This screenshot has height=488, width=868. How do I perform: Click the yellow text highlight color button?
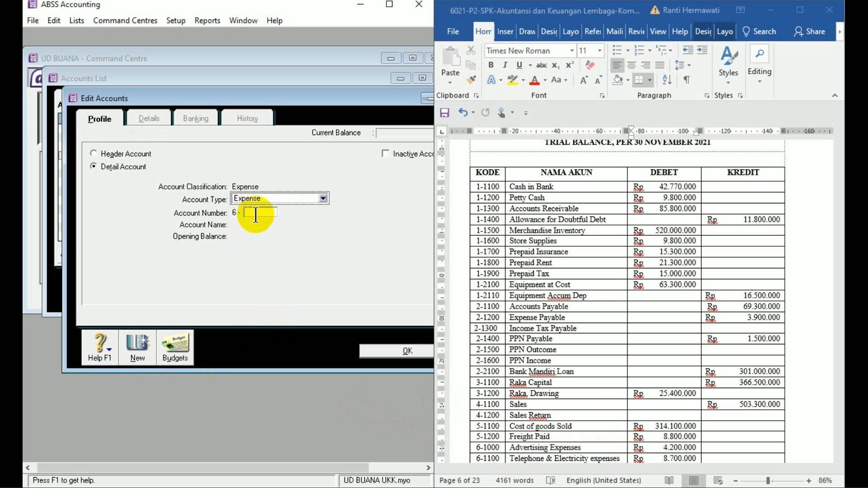click(512, 80)
